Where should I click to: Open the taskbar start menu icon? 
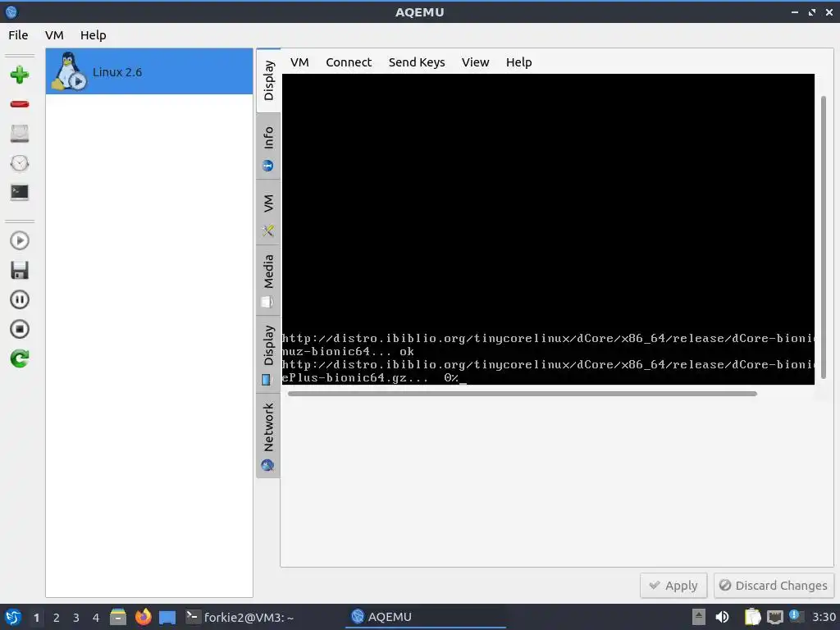(x=13, y=617)
